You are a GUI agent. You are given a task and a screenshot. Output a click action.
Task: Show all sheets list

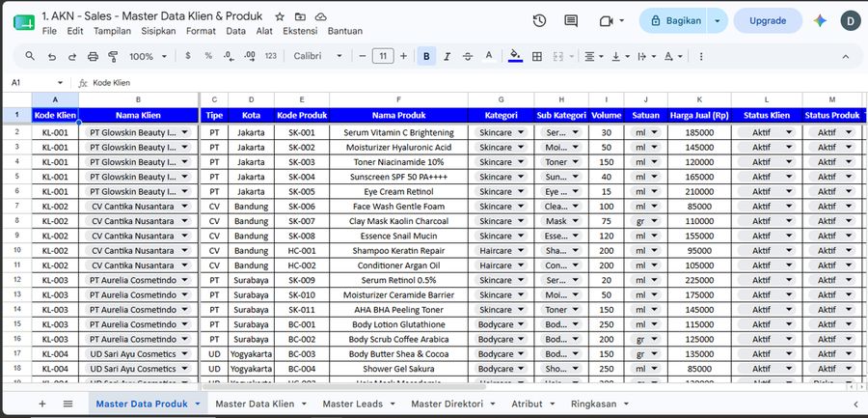click(x=68, y=404)
